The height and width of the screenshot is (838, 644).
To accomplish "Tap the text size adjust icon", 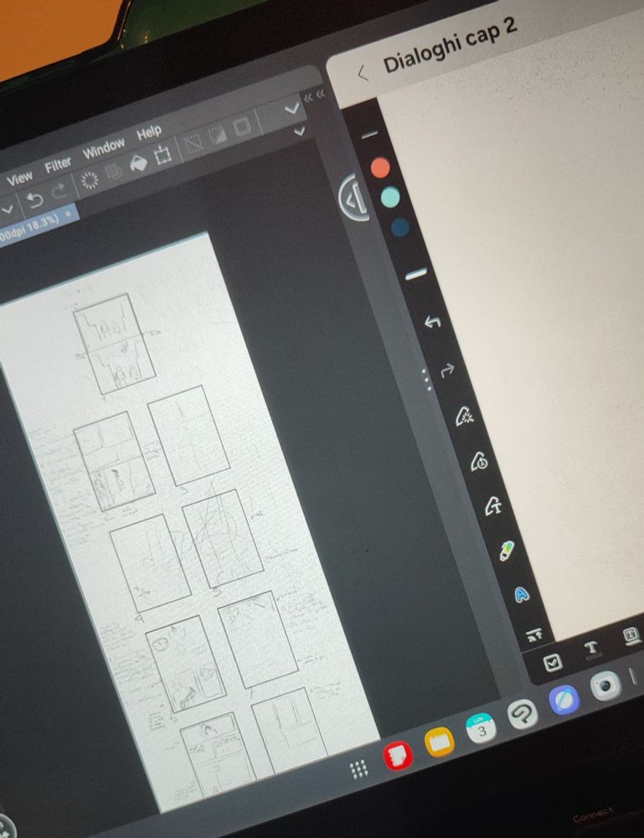I will 534,635.
